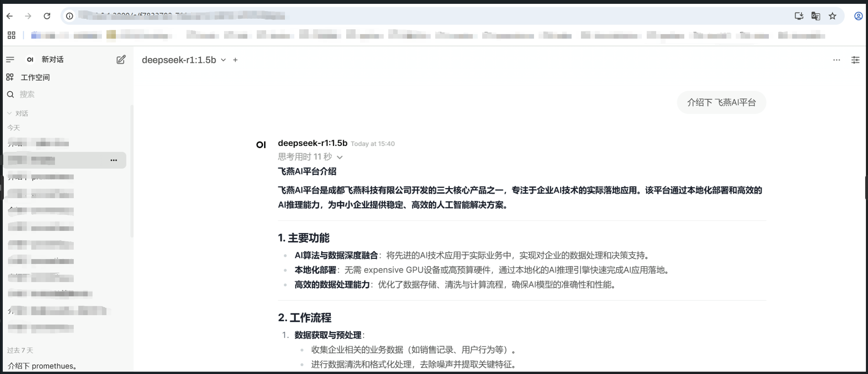Click the 今天 date group label
Screen dimensions: 868x374
(14, 128)
